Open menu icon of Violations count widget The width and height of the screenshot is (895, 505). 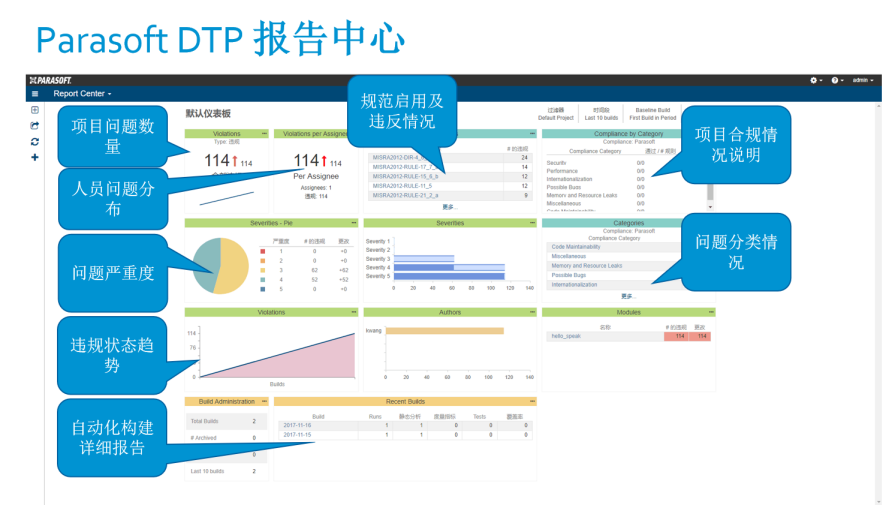(264, 134)
